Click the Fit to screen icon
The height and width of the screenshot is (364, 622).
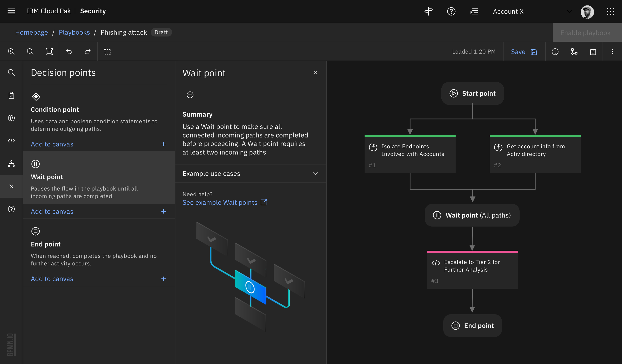[x=49, y=51]
